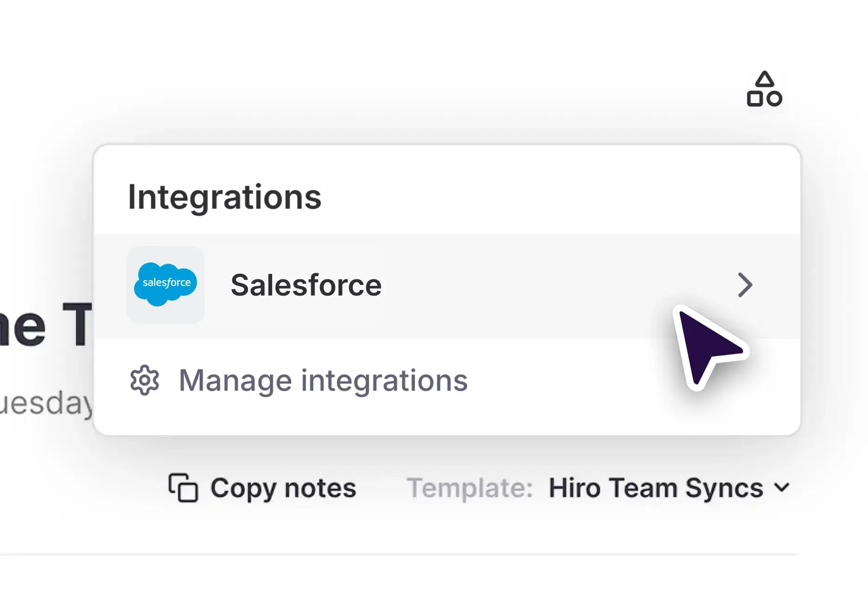
Task: Open the integrations shapes icon
Action: [x=764, y=89]
